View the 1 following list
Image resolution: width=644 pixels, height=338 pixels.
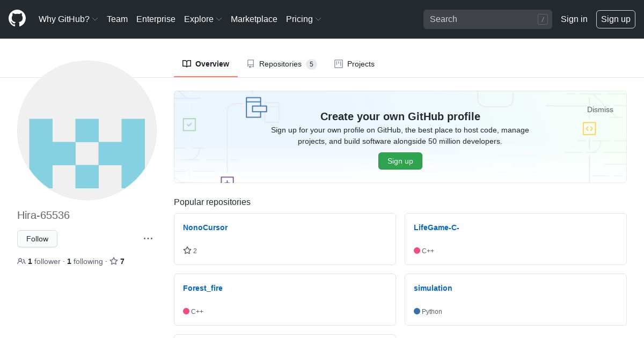85,261
